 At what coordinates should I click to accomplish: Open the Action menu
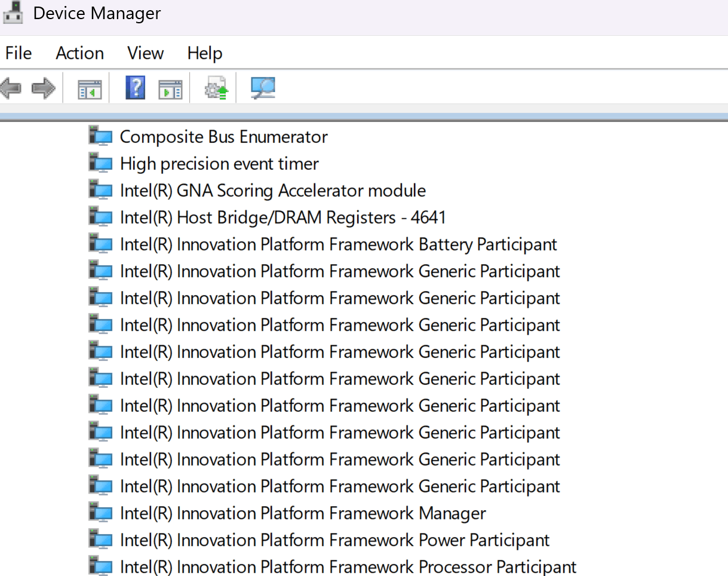click(x=79, y=53)
